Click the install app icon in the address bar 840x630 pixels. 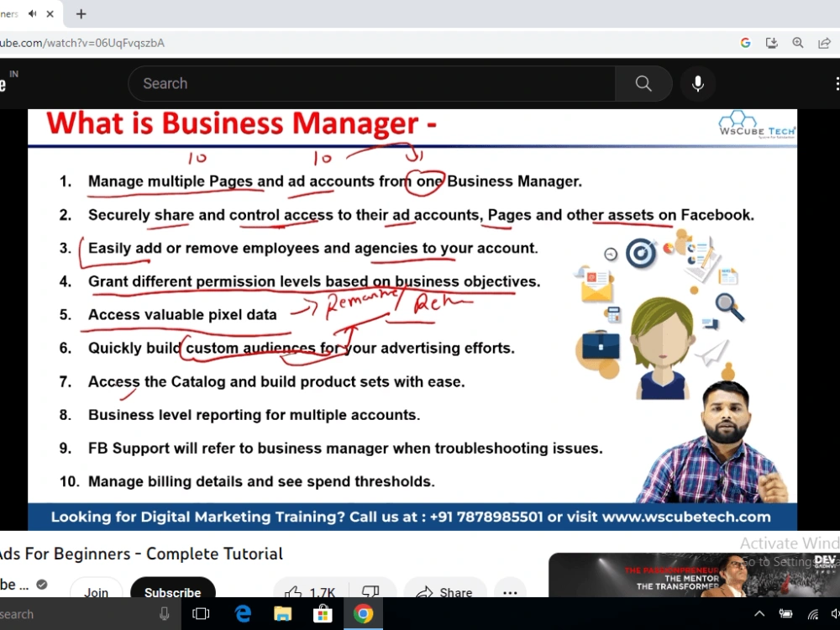click(x=771, y=43)
